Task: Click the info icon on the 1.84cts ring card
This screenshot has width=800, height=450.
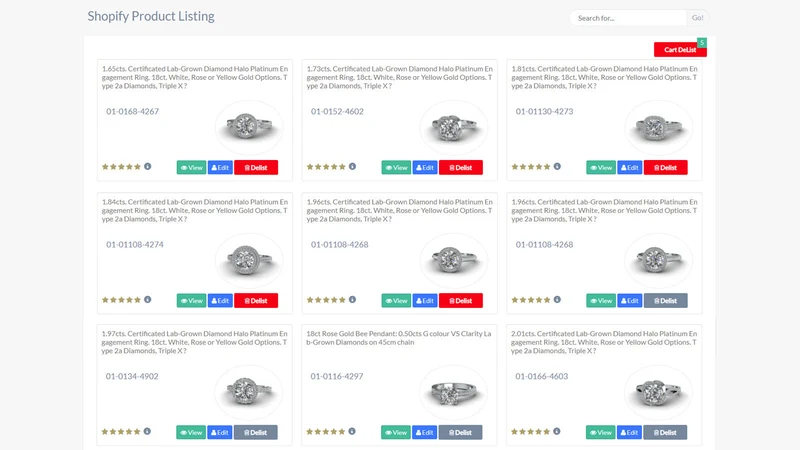Action: coord(147,299)
